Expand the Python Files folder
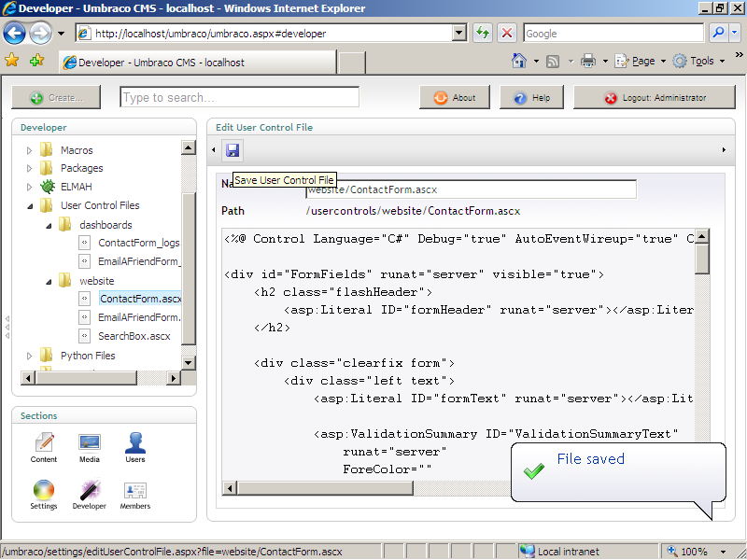 (x=29, y=356)
